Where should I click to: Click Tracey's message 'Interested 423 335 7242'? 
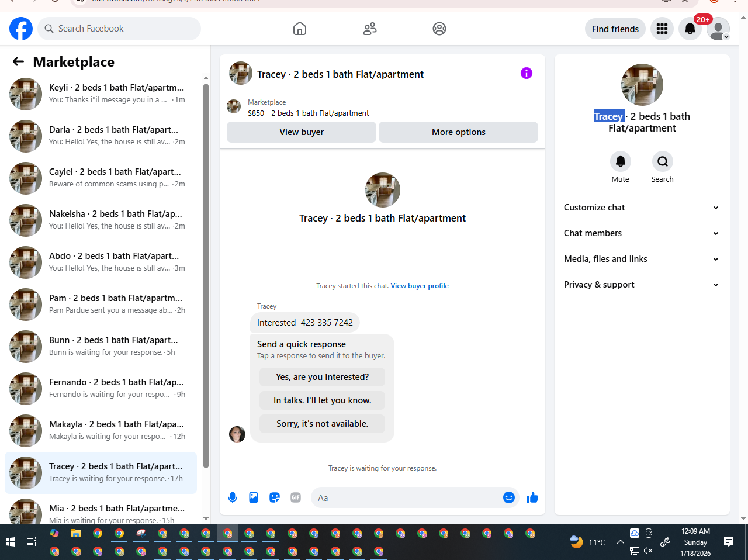pos(305,323)
